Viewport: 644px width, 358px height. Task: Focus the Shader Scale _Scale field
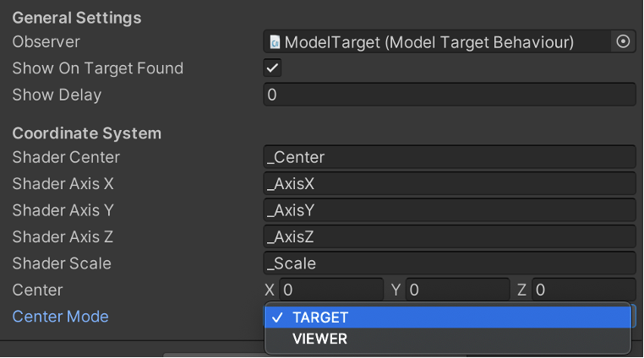coord(450,263)
